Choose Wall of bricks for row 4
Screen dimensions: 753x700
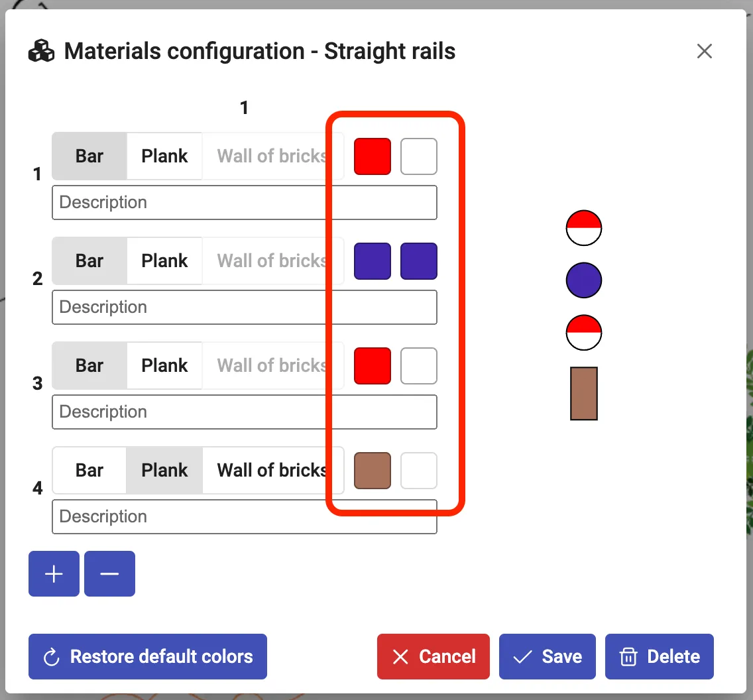coord(272,471)
